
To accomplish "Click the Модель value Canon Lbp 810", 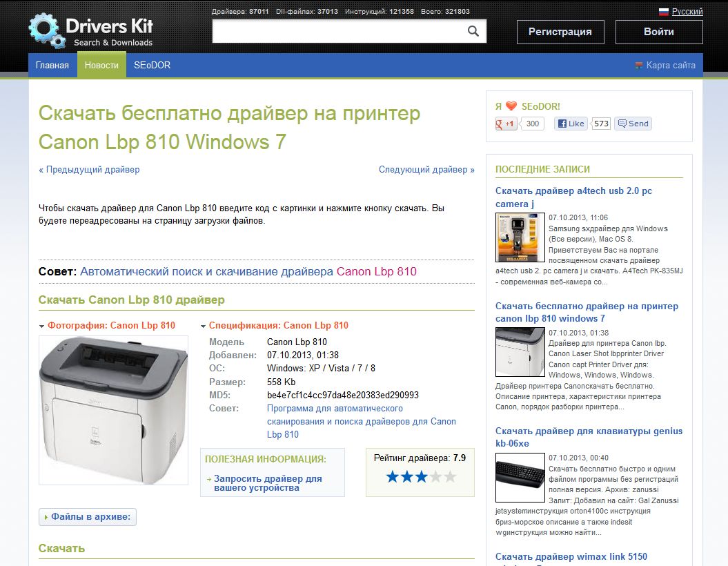I will tap(297, 342).
